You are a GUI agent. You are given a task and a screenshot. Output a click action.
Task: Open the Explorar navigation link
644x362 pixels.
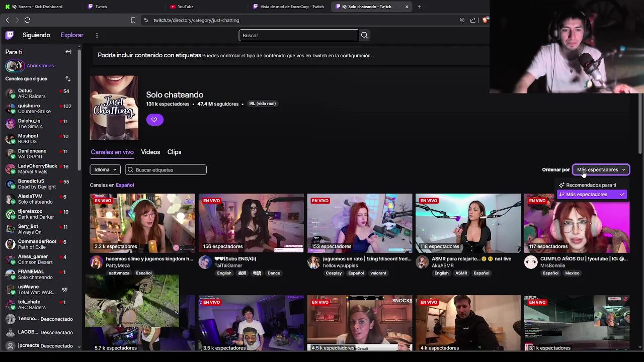point(72,35)
